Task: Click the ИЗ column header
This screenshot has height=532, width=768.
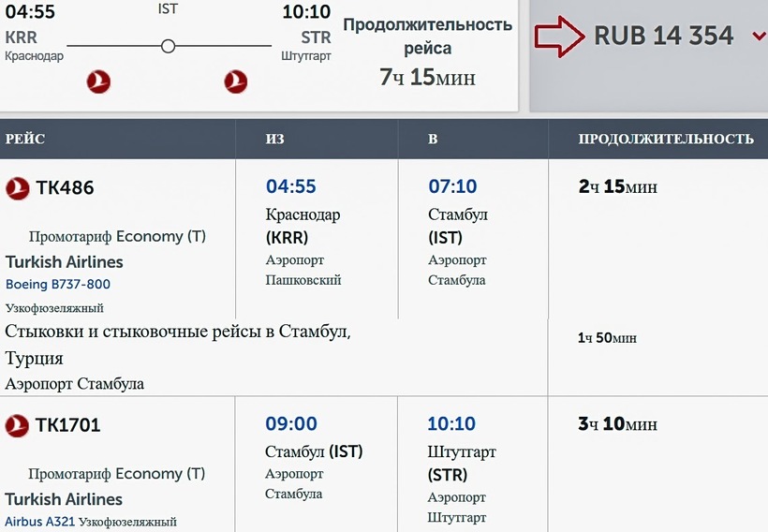Action: (x=274, y=140)
